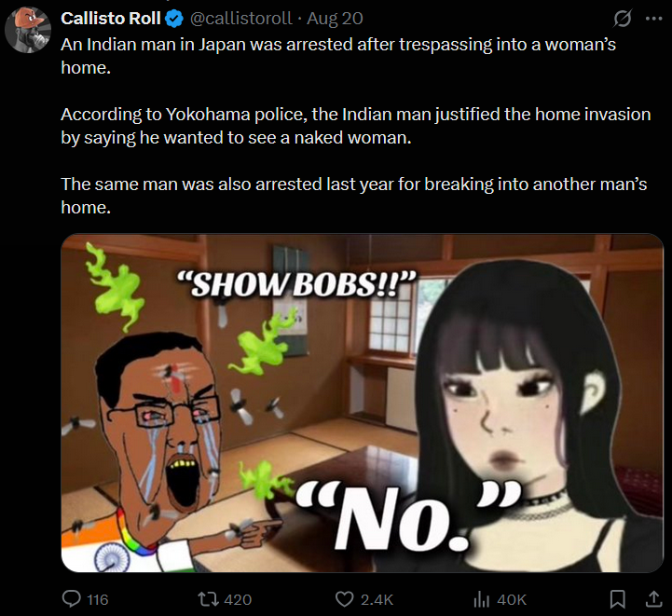Click the blue verified badge
The width and height of the screenshot is (672, 616).
pos(174,19)
